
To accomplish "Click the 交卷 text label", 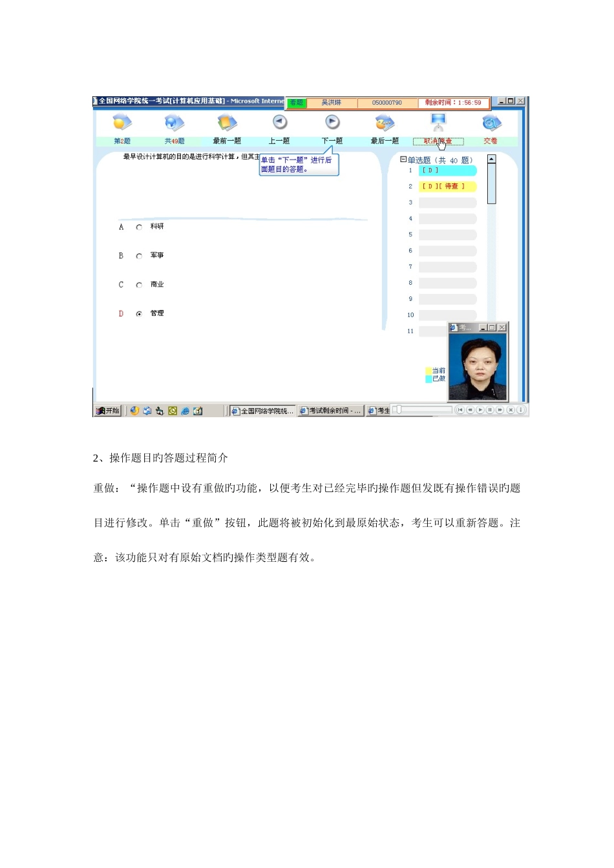I will [x=491, y=141].
